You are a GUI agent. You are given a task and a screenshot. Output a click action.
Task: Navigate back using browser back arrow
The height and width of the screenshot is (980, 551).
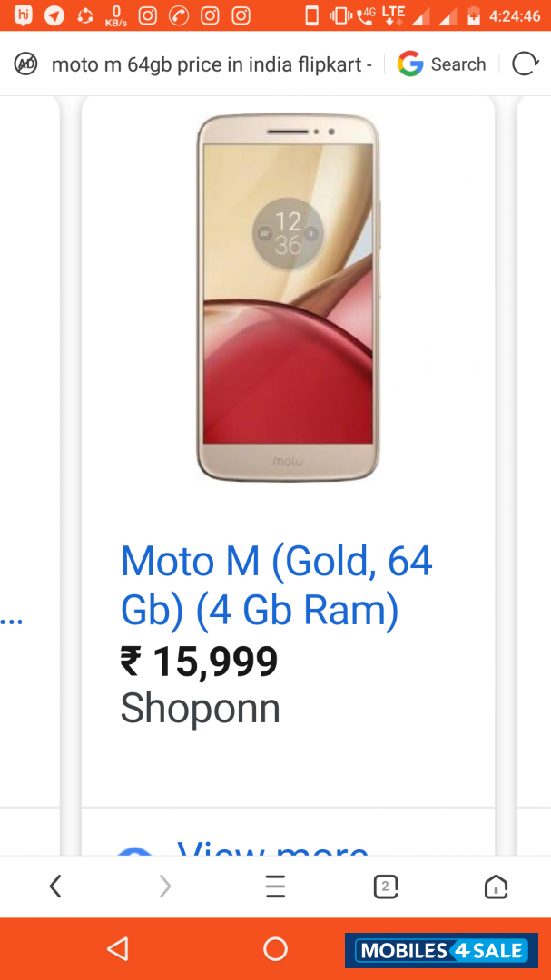tap(55, 886)
